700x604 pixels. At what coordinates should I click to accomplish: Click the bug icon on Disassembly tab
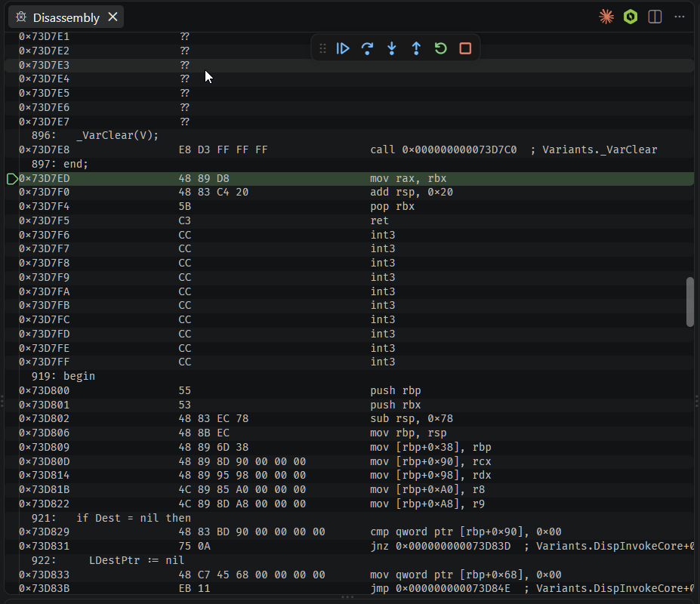tap(21, 17)
